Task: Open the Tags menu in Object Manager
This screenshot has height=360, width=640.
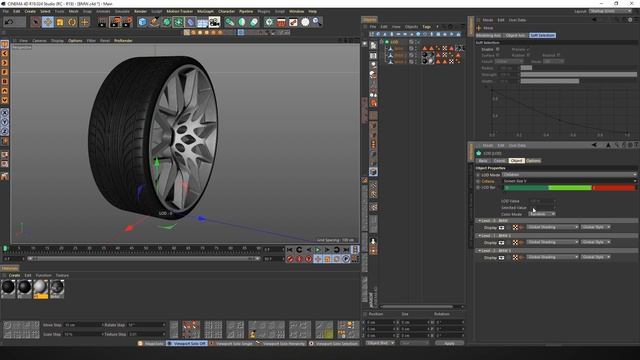Action: click(x=426, y=27)
